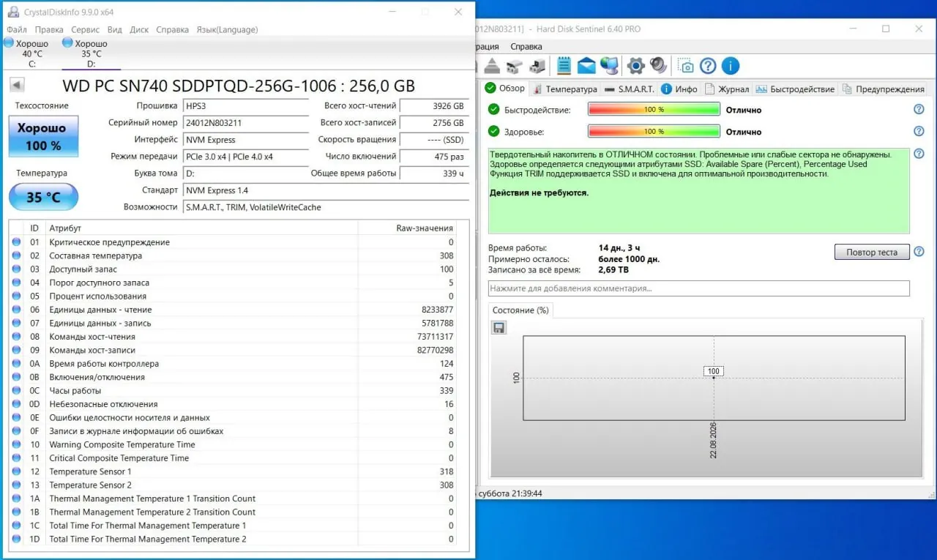Click the screenshot camera icon
This screenshot has height=560, width=937.
[x=685, y=66]
